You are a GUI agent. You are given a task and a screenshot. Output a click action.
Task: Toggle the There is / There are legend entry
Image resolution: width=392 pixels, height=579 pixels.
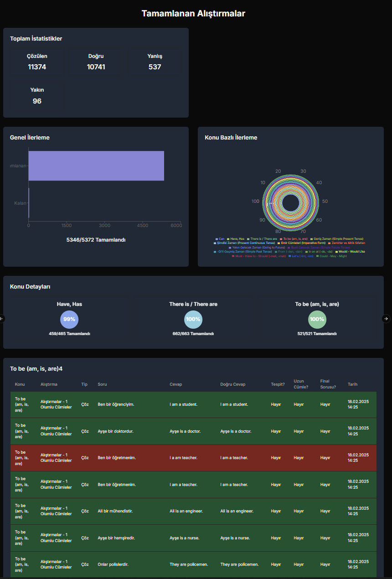click(x=262, y=239)
